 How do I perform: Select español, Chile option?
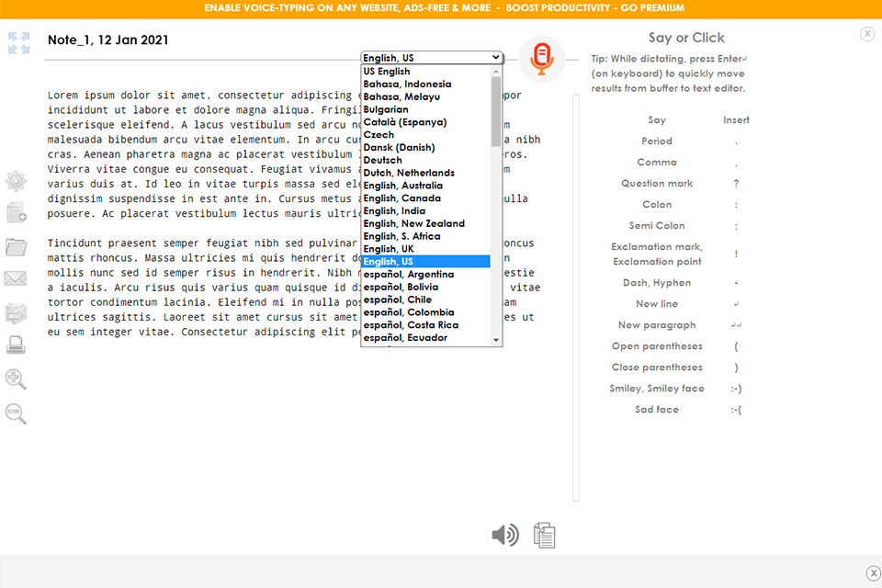pos(425,300)
